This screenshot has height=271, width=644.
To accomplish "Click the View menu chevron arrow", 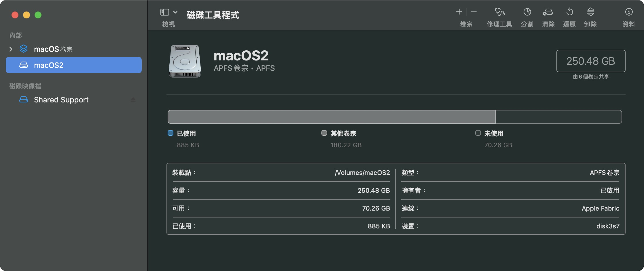I will [175, 12].
